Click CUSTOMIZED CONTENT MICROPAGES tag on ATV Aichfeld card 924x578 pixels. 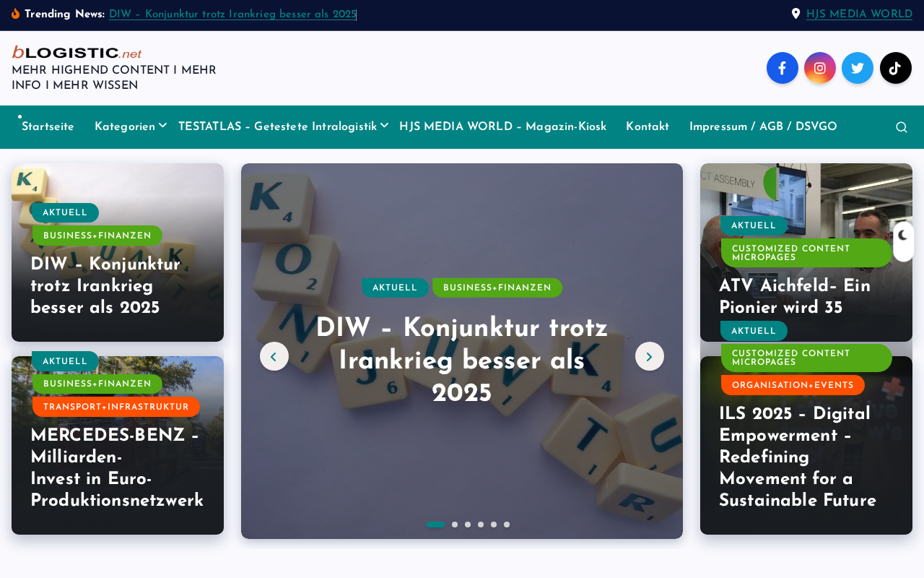807,253
